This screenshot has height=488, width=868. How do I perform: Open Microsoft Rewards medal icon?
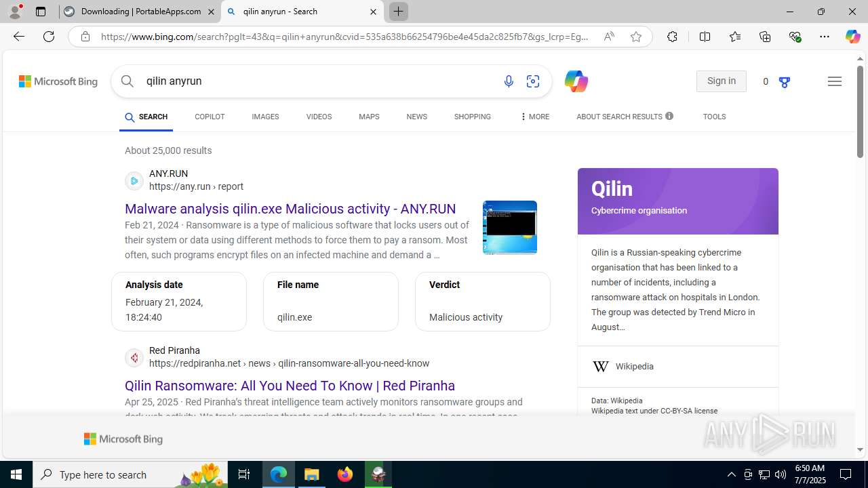click(785, 82)
